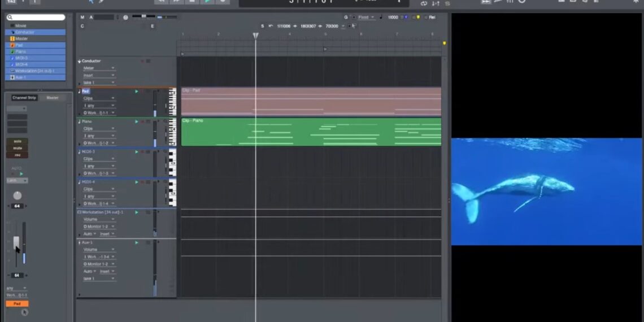Click the Master track icon in track list
Viewport: 644px width, 322px height.
point(12,38)
